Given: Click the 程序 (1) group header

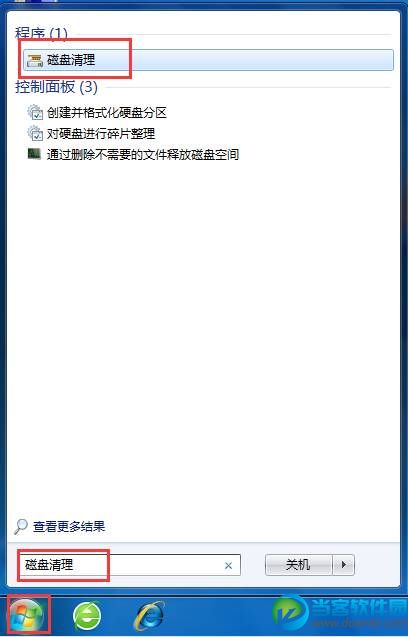Looking at the screenshot, I should point(41,33).
